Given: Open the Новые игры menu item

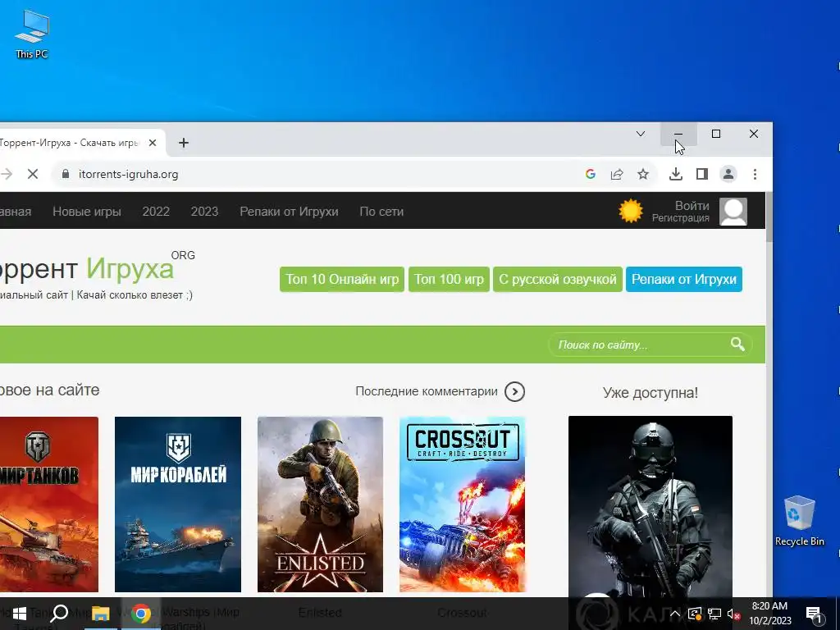Looking at the screenshot, I should click(x=87, y=212).
